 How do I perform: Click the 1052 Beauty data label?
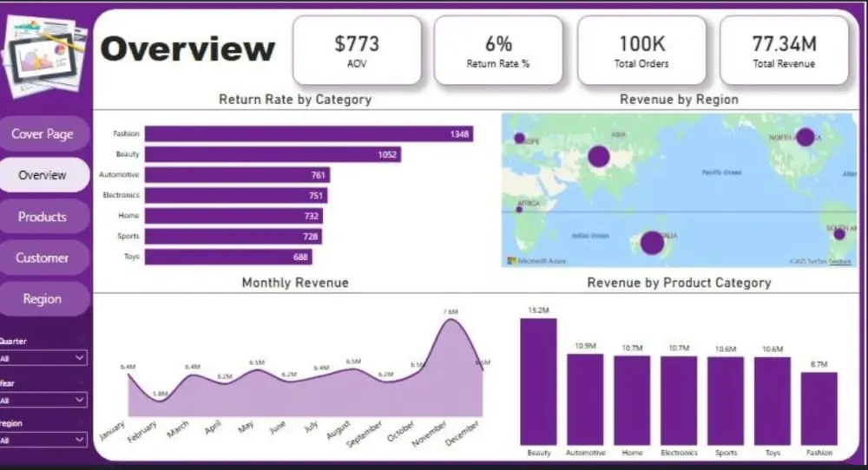coord(387,154)
